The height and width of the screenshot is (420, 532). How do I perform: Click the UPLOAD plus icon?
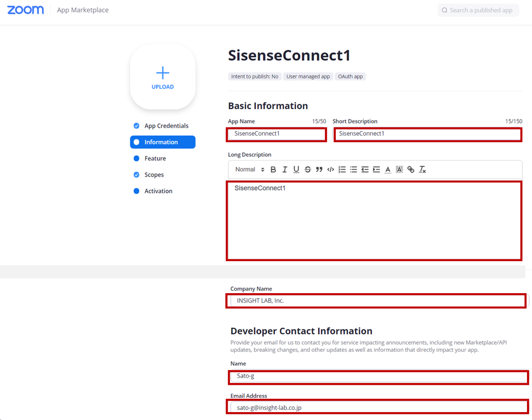[x=163, y=73]
